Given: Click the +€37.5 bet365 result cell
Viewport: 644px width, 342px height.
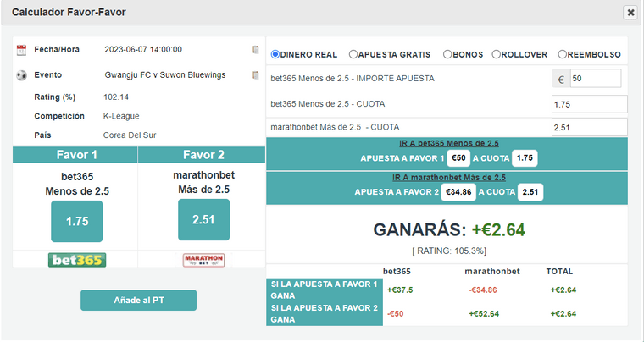Looking at the screenshot, I should 400,290.
